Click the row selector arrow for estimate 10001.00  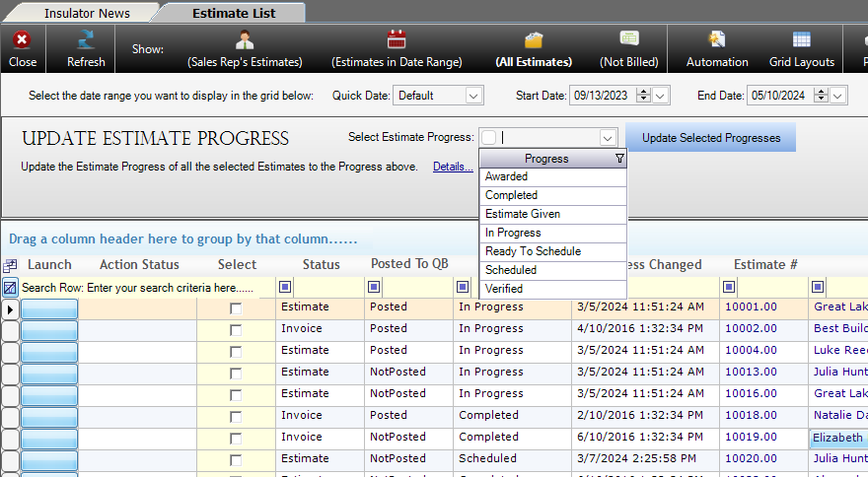coord(10,309)
